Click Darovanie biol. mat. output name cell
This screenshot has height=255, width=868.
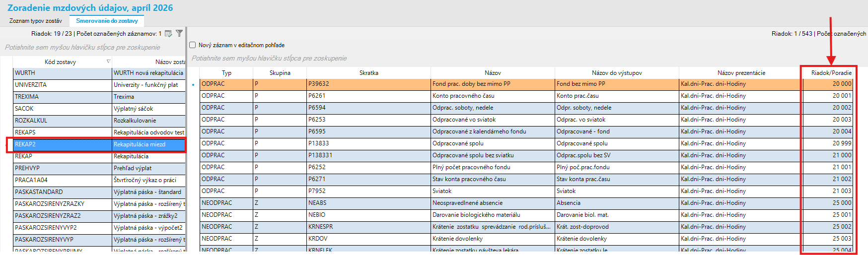click(x=617, y=215)
